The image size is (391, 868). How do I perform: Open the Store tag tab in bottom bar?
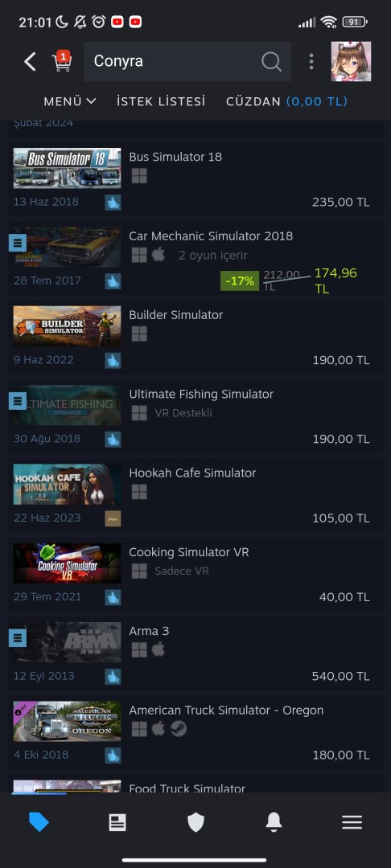(x=39, y=822)
